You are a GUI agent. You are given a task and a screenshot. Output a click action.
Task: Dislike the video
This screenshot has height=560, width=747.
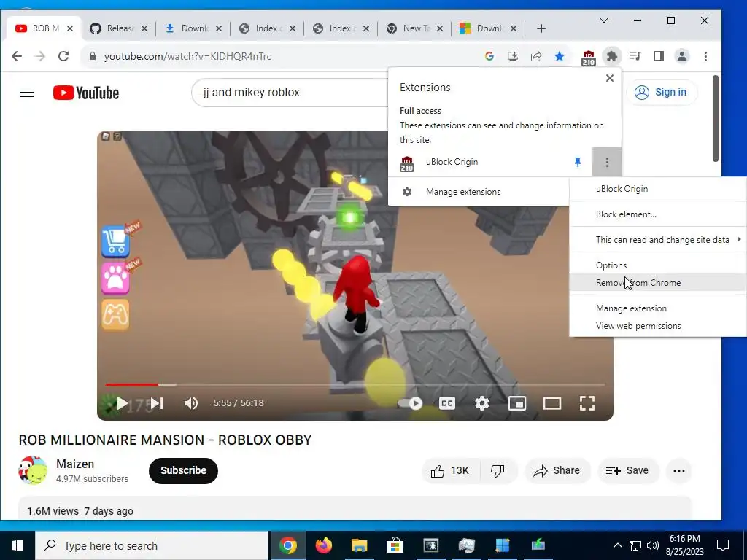tap(498, 470)
